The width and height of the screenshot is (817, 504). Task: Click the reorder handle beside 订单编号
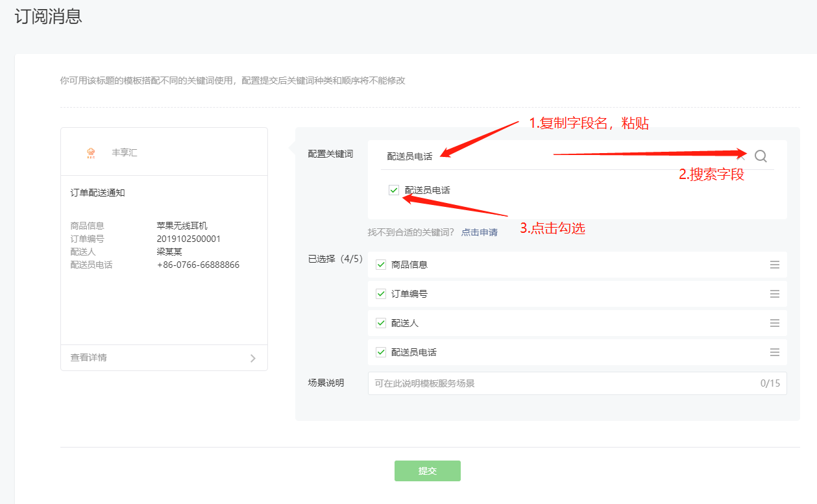(774, 293)
